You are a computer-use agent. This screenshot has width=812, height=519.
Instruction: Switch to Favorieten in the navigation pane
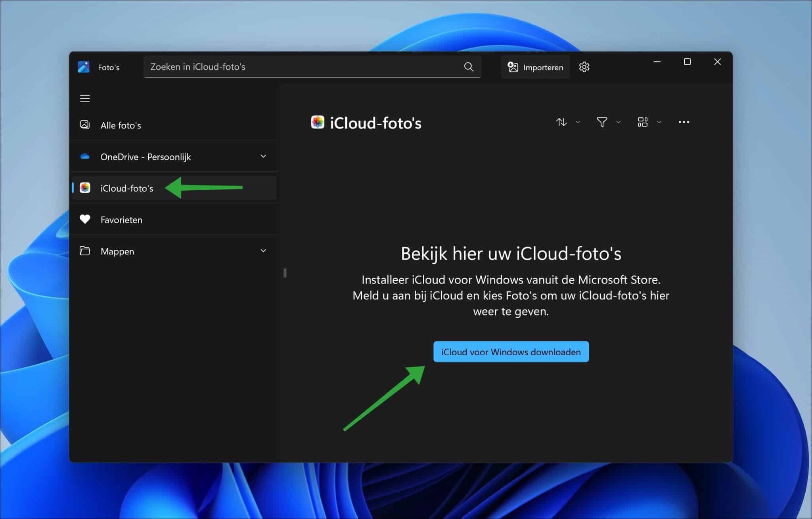click(x=121, y=219)
